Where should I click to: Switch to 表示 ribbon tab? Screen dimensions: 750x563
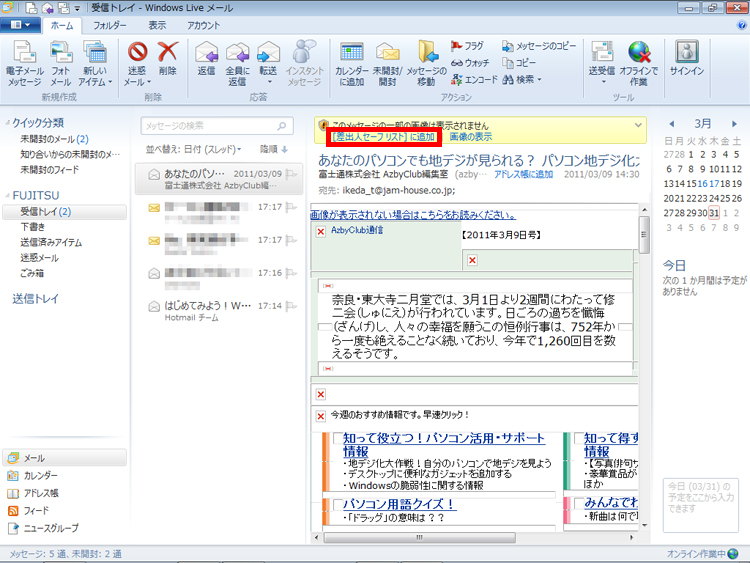point(157,25)
